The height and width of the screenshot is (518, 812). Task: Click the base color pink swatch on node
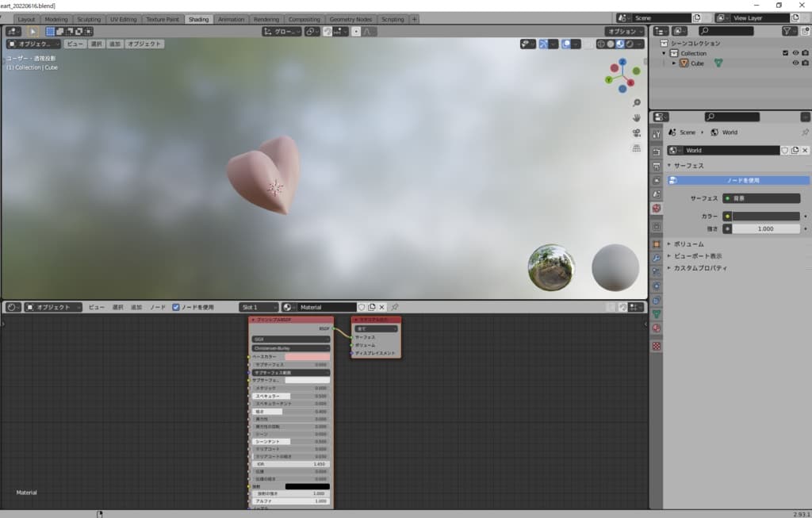click(307, 357)
